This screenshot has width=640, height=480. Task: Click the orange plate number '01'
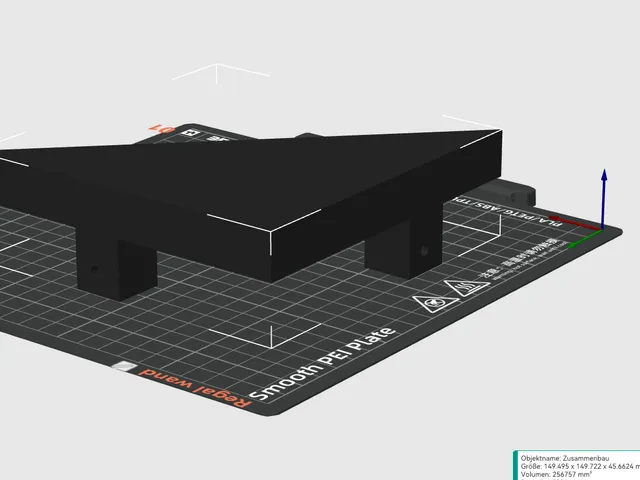click(x=162, y=129)
